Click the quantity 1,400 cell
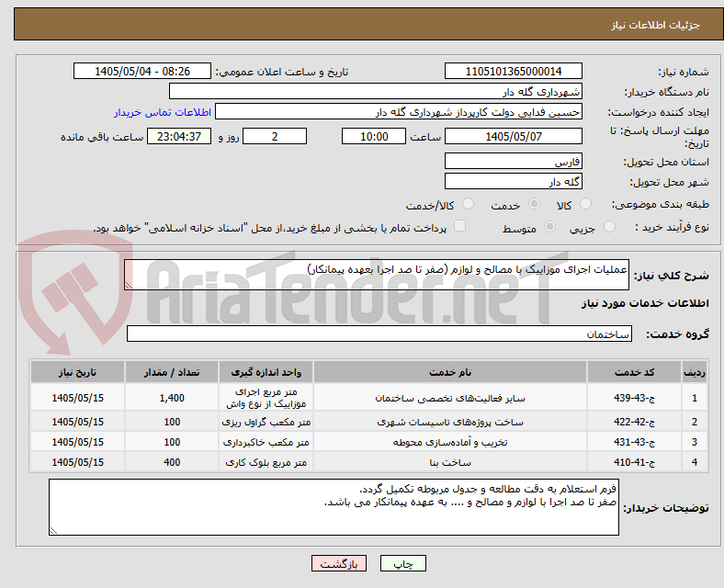This screenshot has width=724, height=588. 172,398
